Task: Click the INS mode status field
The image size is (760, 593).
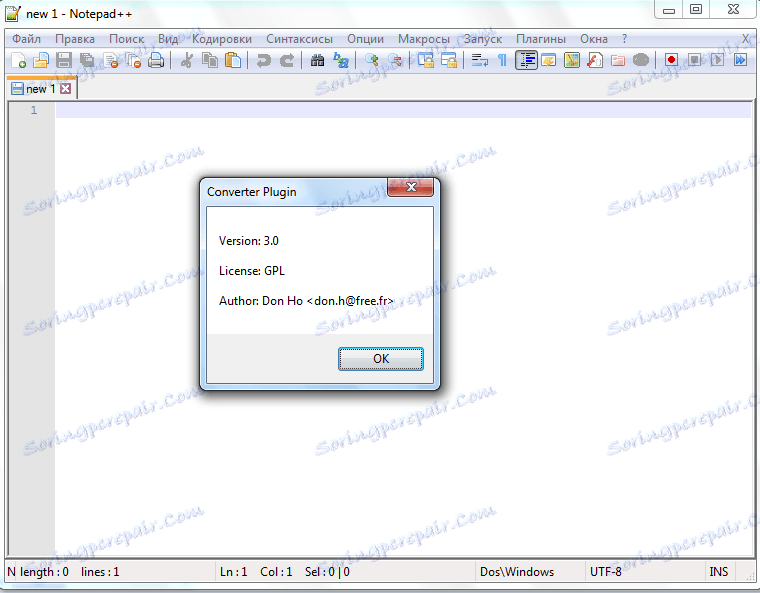Action: click(718, 572)
